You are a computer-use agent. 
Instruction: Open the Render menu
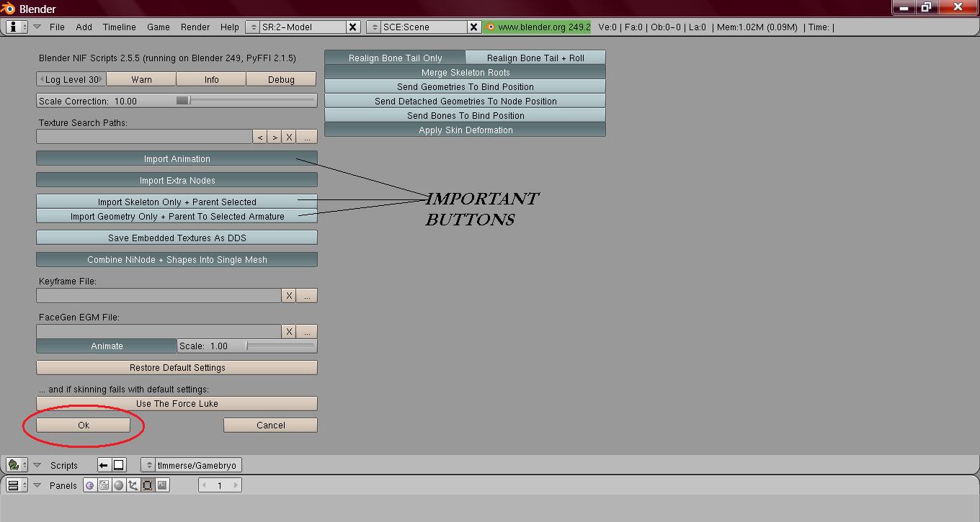195,27
